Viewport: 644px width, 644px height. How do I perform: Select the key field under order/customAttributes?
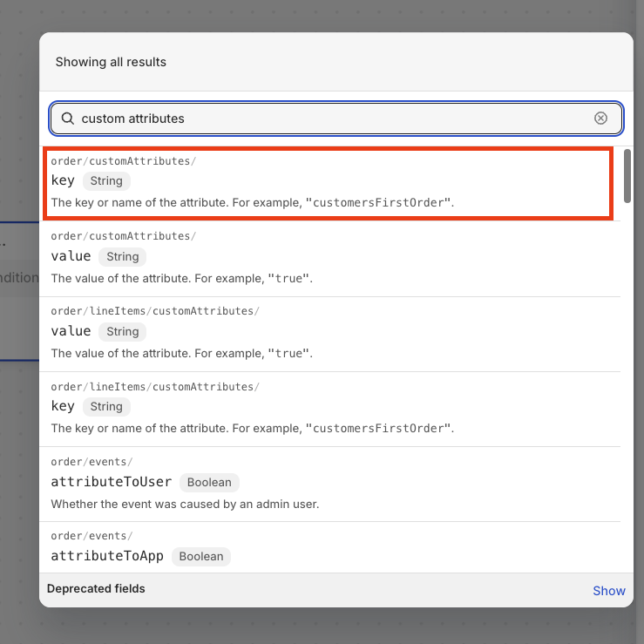[64, 181]
